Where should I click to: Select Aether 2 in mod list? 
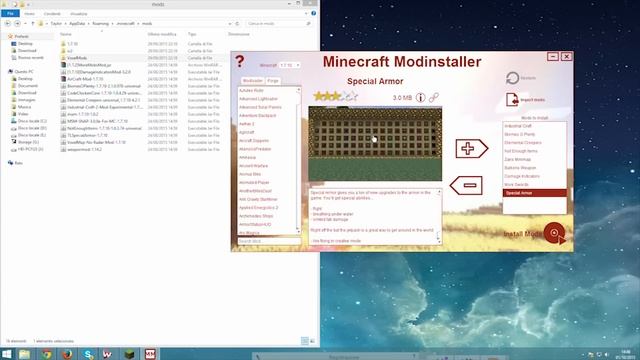click(x=247, y=124)
